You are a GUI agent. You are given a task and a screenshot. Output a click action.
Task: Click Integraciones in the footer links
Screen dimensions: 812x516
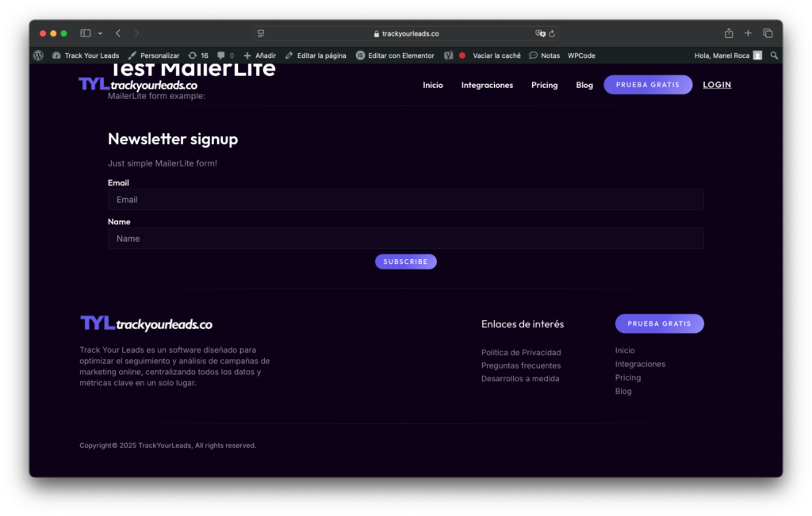click(640, 364)
